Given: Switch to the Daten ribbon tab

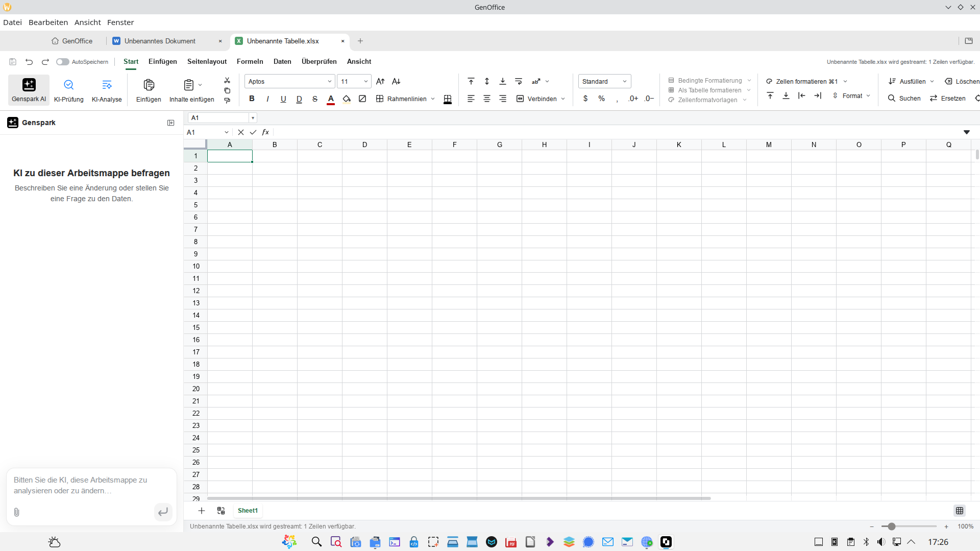Looking at the screenshot, I should click(x=282, y=62).
